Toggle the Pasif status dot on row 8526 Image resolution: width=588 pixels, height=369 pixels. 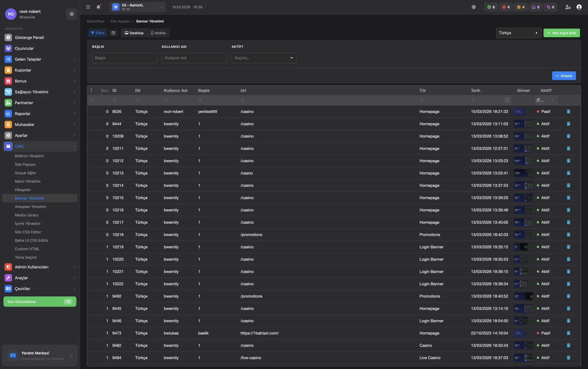[538, 112]
